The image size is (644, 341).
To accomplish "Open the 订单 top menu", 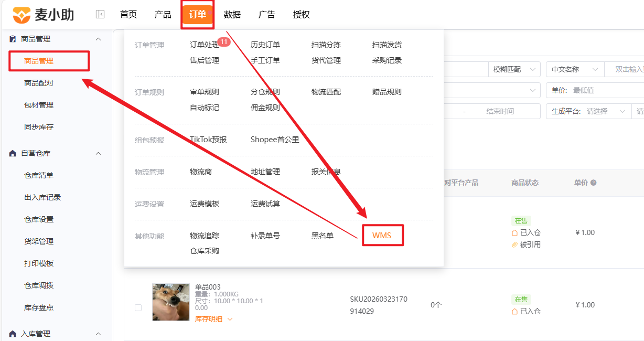I will tap(198, 15).
